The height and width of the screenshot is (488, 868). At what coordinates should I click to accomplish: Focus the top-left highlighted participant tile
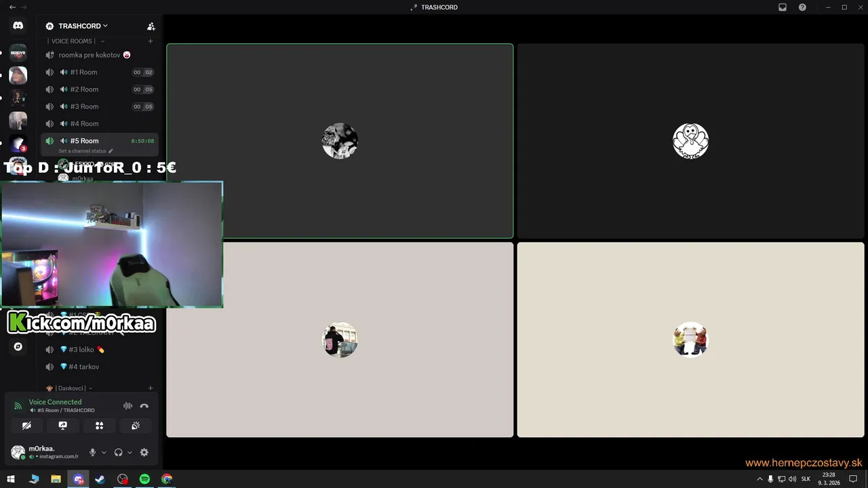pyautogui.click(x=340, y=141)
